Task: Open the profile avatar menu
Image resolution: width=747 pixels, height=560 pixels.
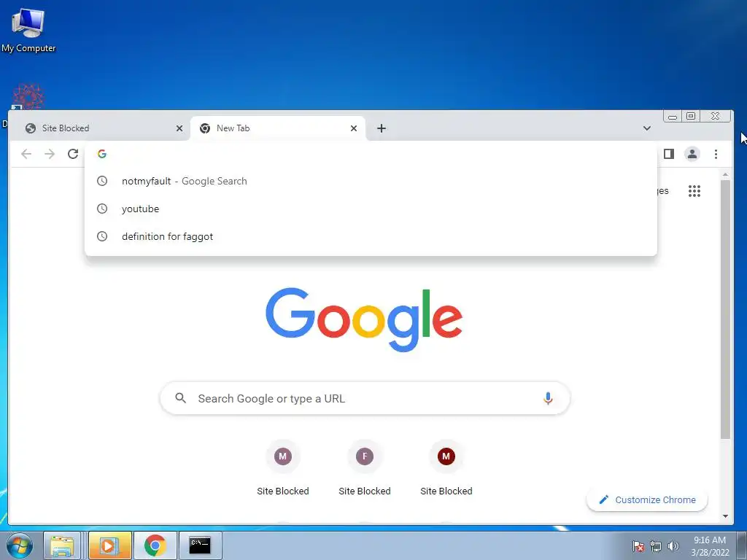Action: [692, 154]
